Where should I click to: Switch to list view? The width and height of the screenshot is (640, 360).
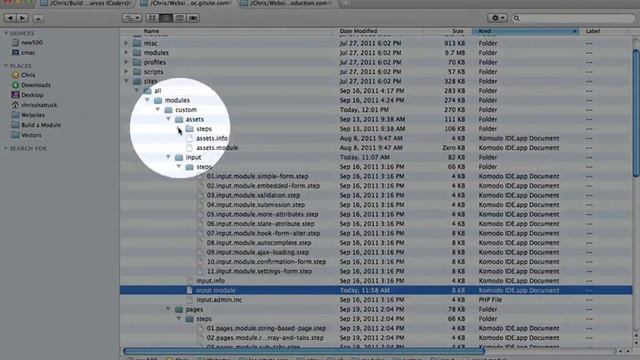[165, 18]
